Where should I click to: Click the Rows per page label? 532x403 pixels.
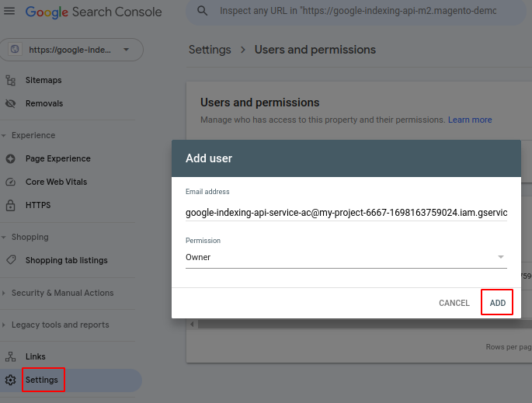click(509, 346)
